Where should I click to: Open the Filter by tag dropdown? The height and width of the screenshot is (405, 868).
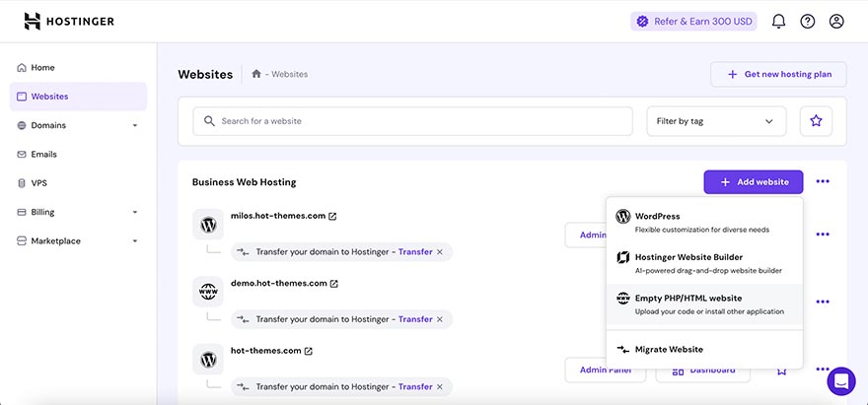pyautogui.click(x=716, y=121)
